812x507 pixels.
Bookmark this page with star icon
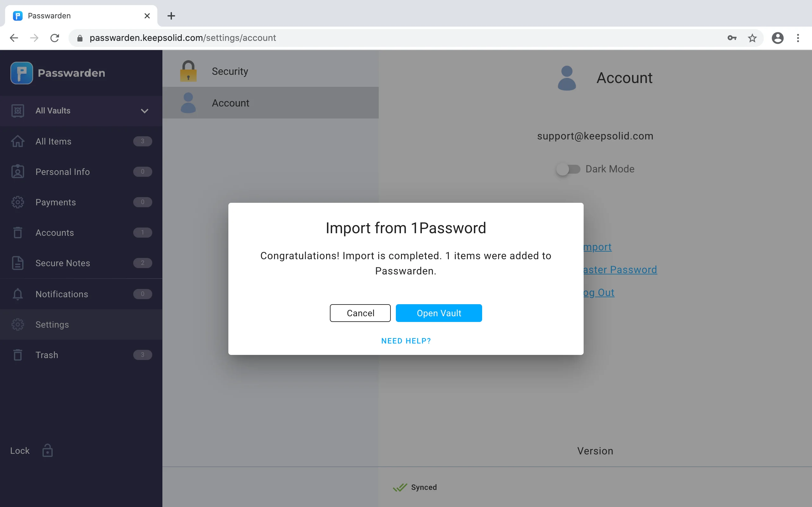pyautogui.click(x=752, y=38)
